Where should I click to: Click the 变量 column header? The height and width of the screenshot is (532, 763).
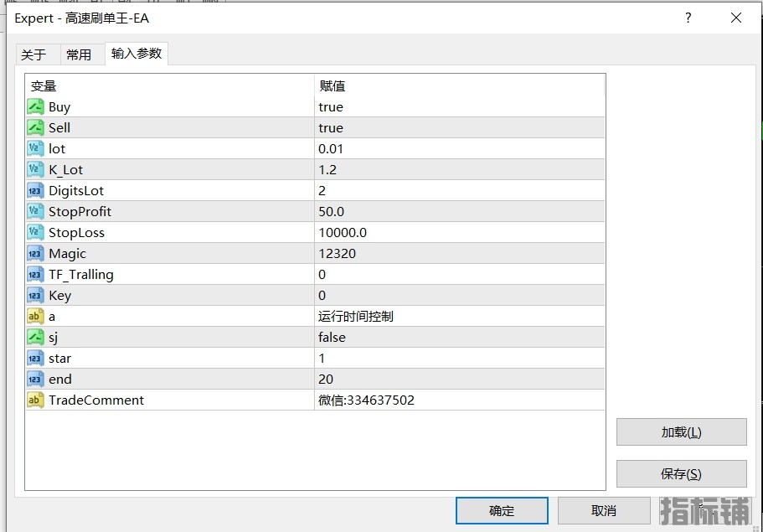point(169,86)
